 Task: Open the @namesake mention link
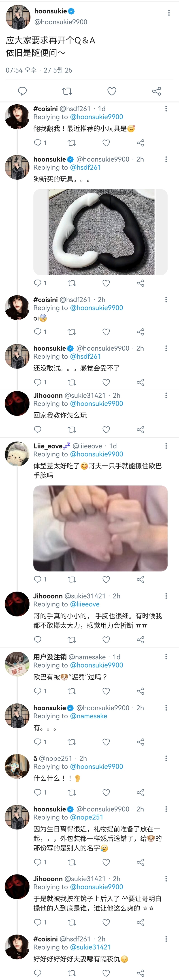[x=89, y=716]
